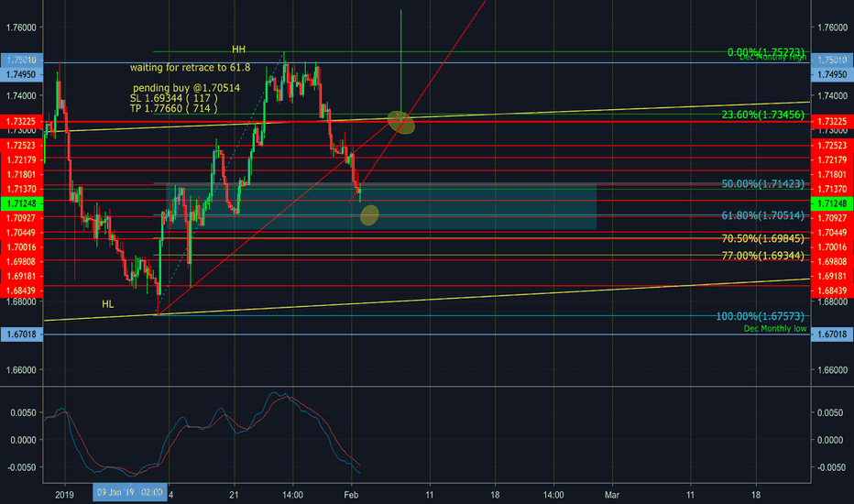Screen dimensions: 854x504
Task: Click the red 1.69808 level tag on left axis
Action: click(21, 261)
